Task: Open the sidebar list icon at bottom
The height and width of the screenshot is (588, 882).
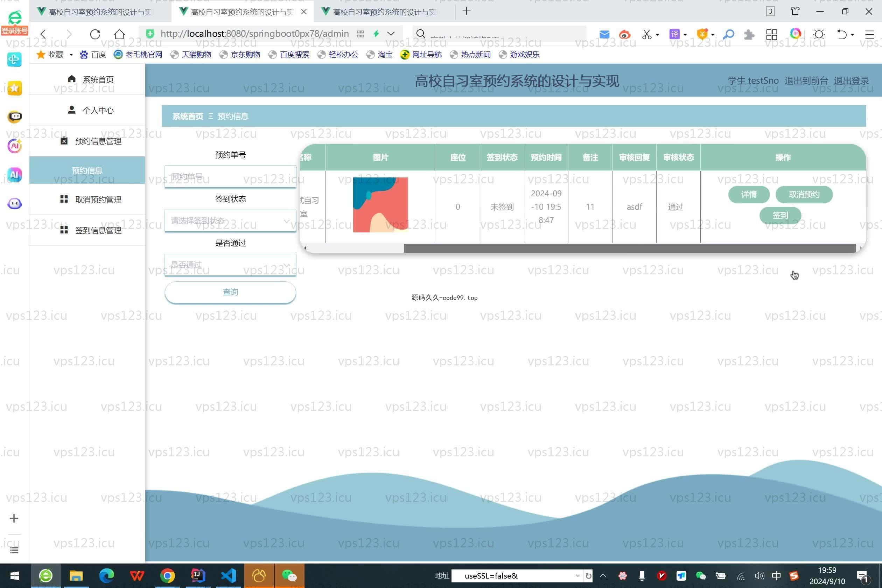Action: [14, 550]
